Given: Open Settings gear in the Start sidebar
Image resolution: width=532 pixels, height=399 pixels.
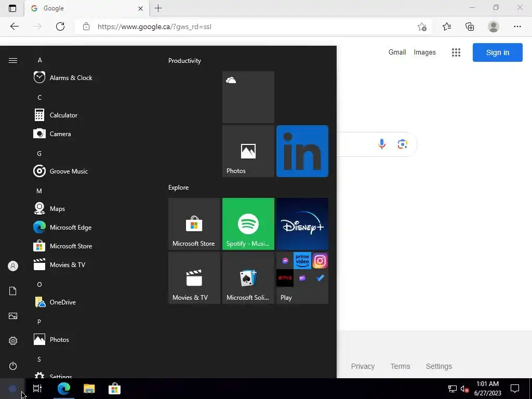Looking at the screenshot, I should 13,341.
